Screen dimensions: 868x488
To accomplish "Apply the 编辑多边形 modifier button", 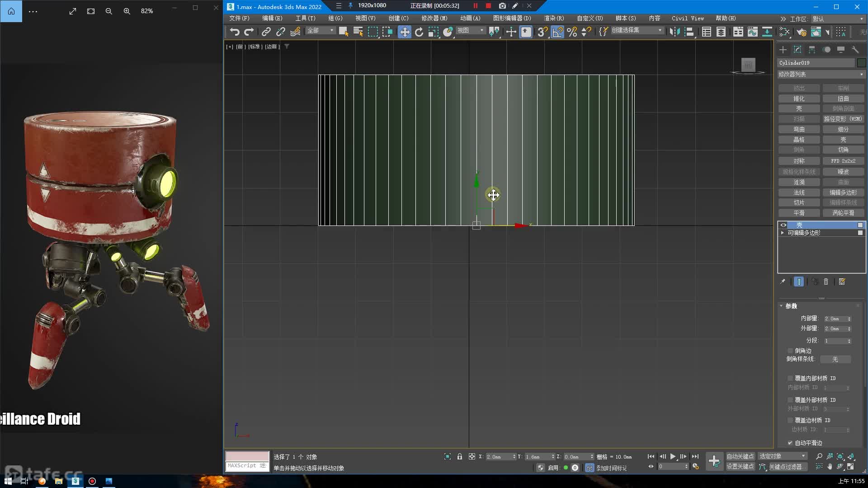I will [843, 192].
